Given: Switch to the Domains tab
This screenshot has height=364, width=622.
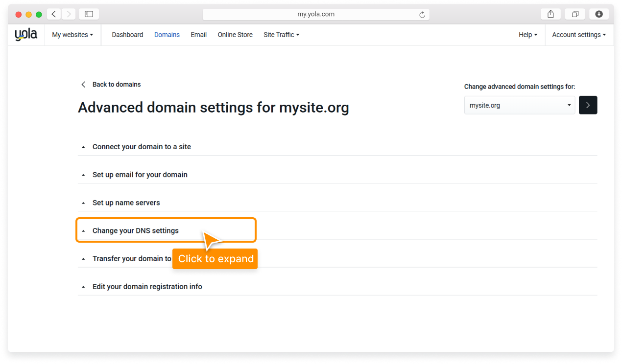Looking at the screenshot, I should 167,34.
